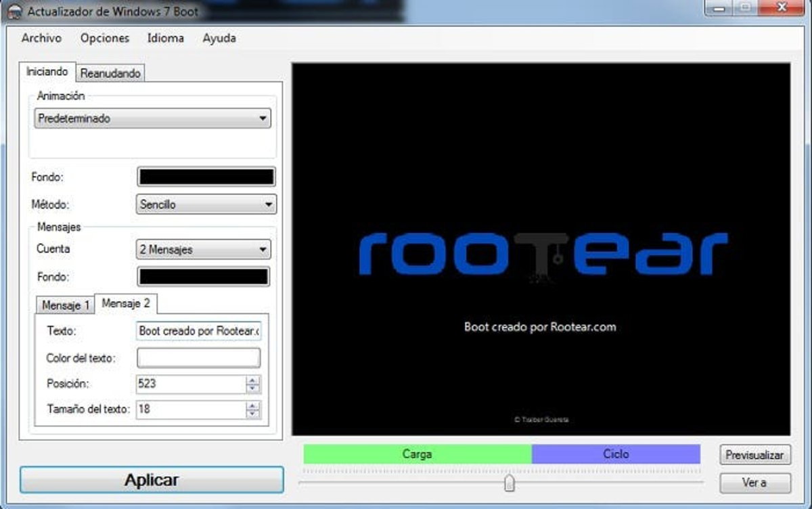Screen dimensions: 812x509
Task: Expand the Animación Predeterminado dropdown
Action: pyautogui.click(x=152, y=118)
